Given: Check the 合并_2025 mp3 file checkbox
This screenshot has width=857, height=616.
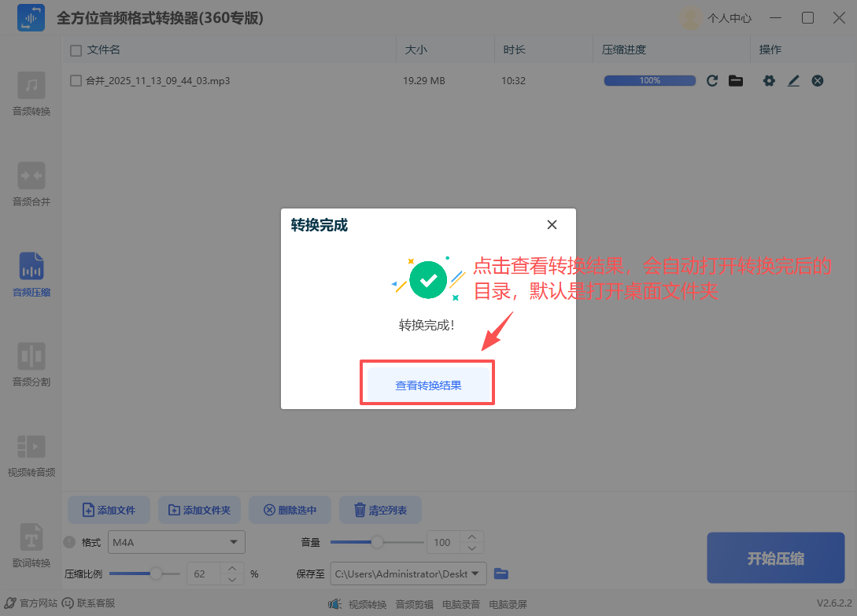Looking at the screenshot, I should (76, 80).
